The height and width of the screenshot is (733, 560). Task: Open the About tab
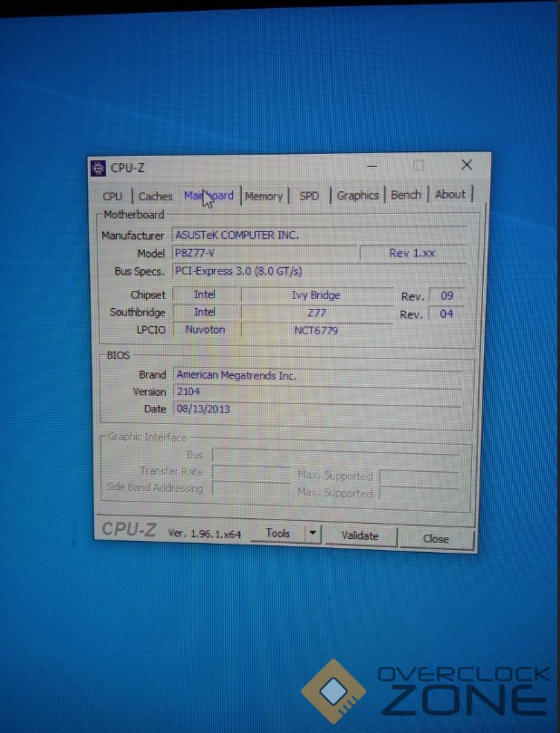point(450,195)
